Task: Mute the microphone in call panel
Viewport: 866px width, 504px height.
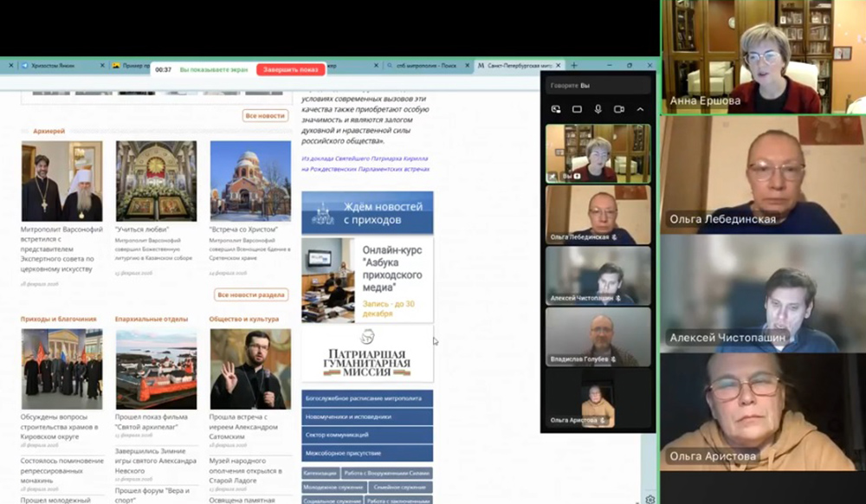Action: (x=598, y=109)
